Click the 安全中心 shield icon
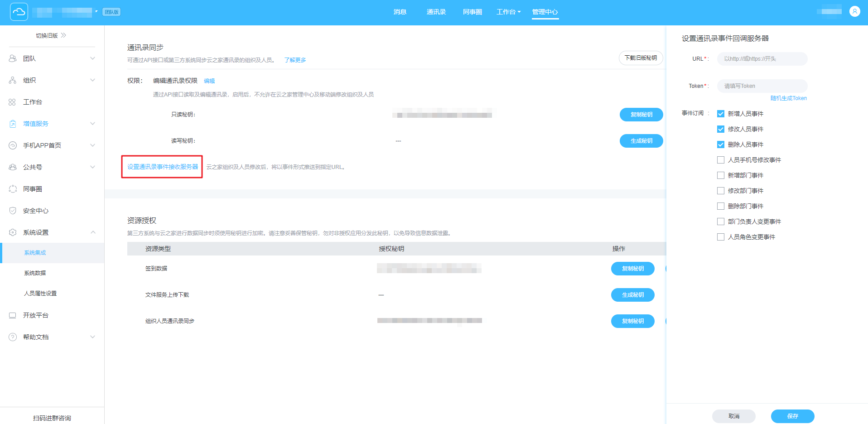This screenshot has height=424, width=868. [x=13, y=211]
